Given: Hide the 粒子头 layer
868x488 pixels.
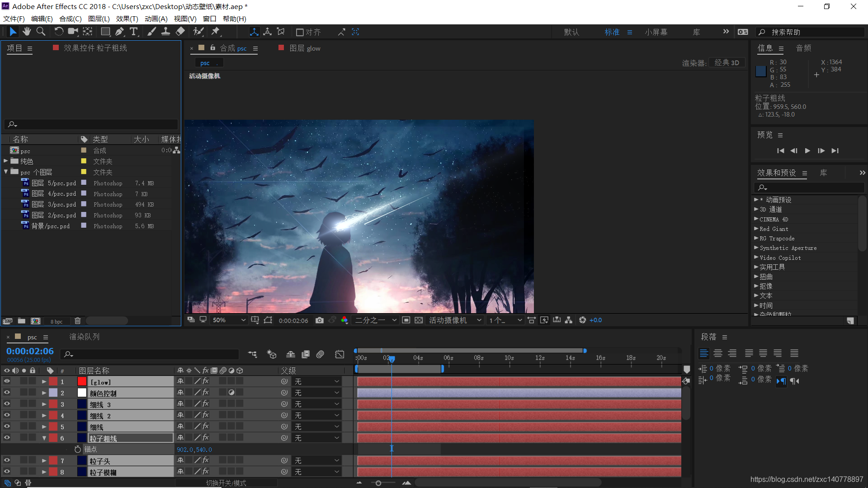Looking at the screenshot, I should pos(7,460).
